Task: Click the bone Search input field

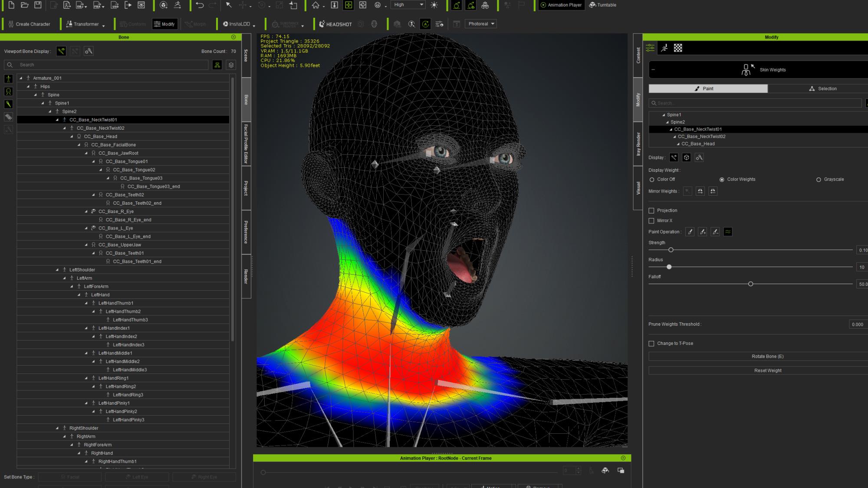Action: point(106,65)
